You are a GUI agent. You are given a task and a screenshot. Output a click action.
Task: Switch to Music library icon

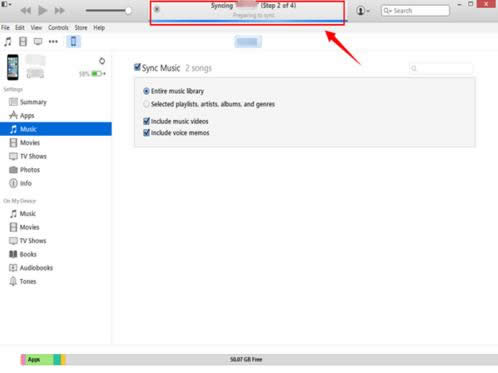[x=8, y=42]
